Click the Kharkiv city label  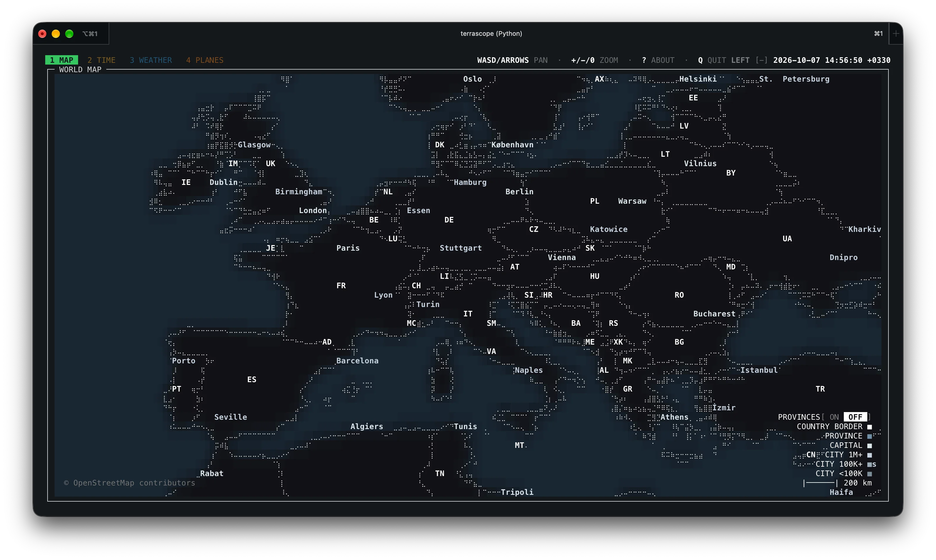pyautogui.click(x=864, y=229)
